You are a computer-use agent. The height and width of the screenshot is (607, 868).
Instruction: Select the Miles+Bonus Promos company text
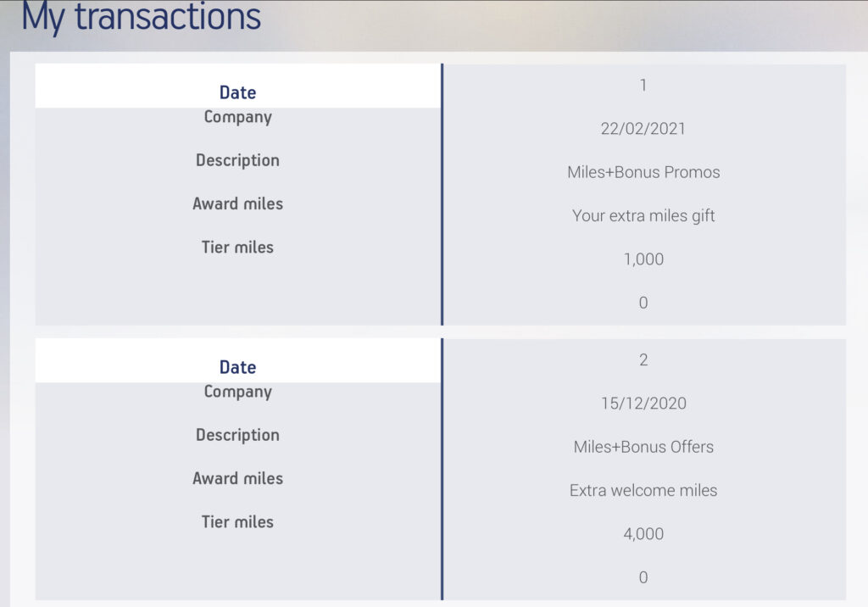click(643, 172)
